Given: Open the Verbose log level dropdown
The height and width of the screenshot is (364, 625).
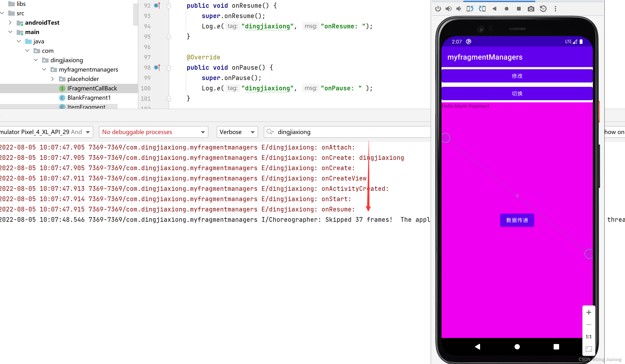Looking at the screenshot, I should click(237, 132).
